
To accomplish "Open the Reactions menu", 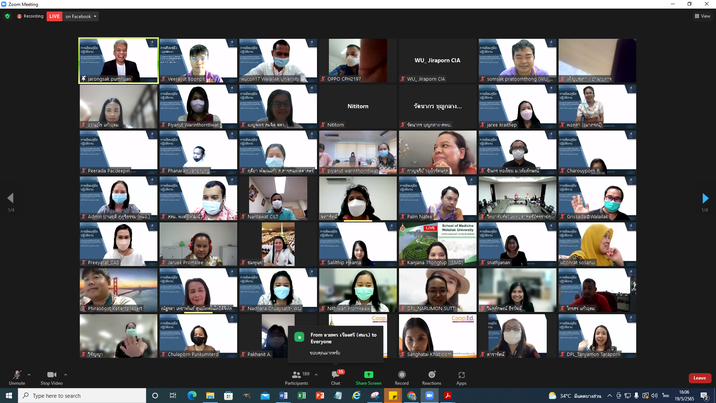I will [x=431, y=375].
